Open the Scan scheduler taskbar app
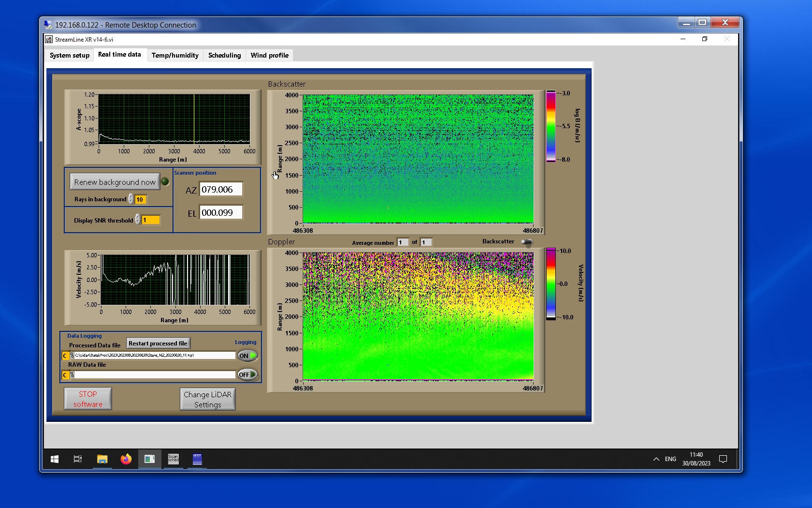Image resolution: width=812 pixels, height=508 pixels. (173, 459)
